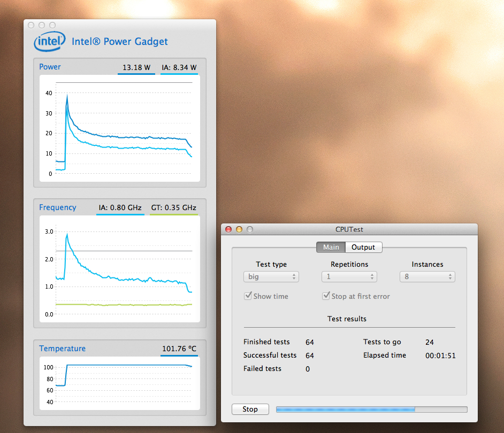This screenshot has height=433, width=504.
Task: Click the Temperature panel heading
Action: pos(63,349)
